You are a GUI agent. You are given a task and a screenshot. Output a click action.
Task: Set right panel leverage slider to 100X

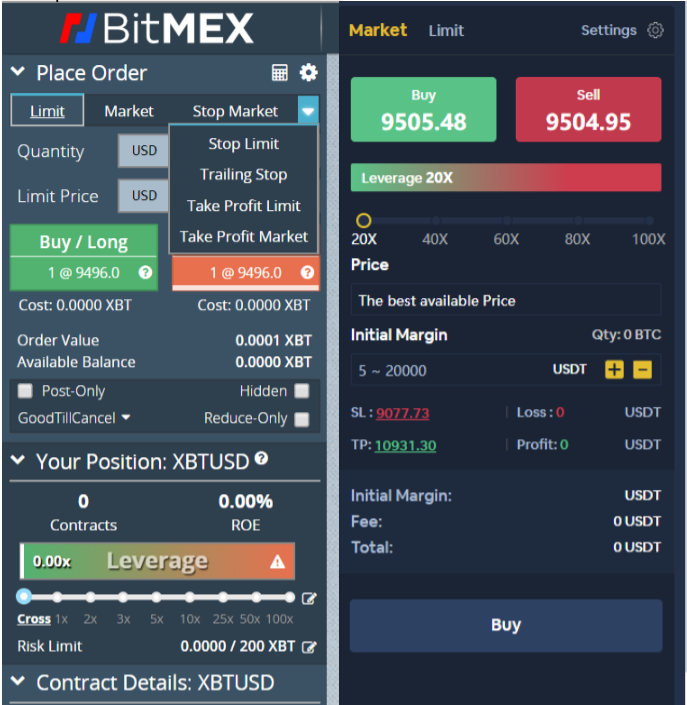[x=649, y=221]
